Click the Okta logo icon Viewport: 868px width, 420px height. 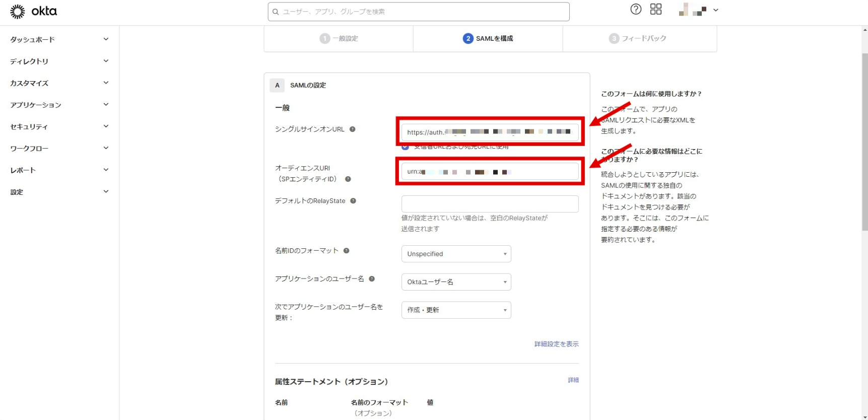[18, 12]
